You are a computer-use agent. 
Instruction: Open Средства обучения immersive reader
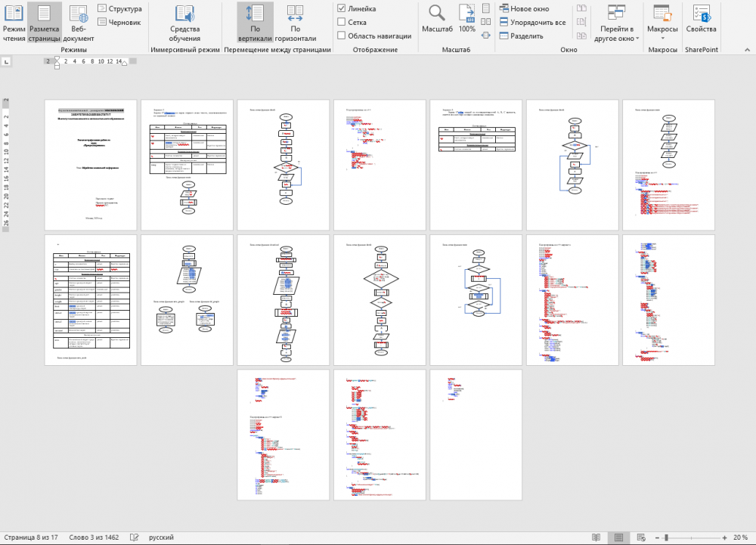(184, 23)
